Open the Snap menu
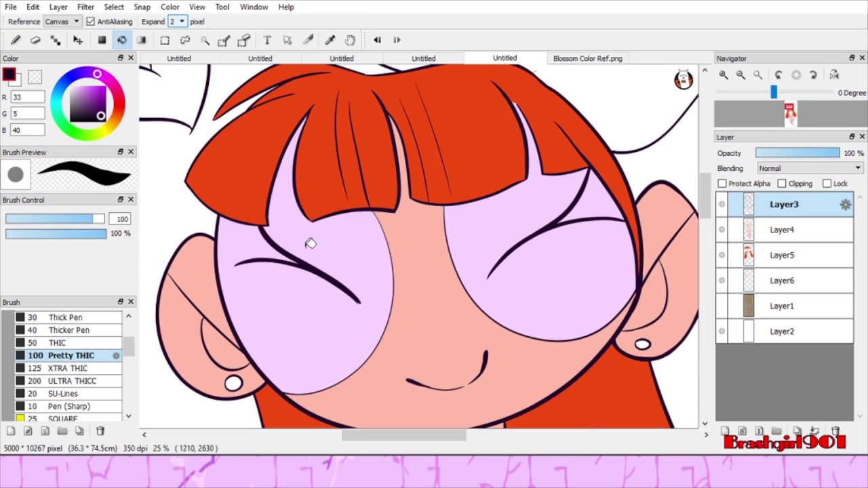868x488 pixels. click(x=142, y=7)
